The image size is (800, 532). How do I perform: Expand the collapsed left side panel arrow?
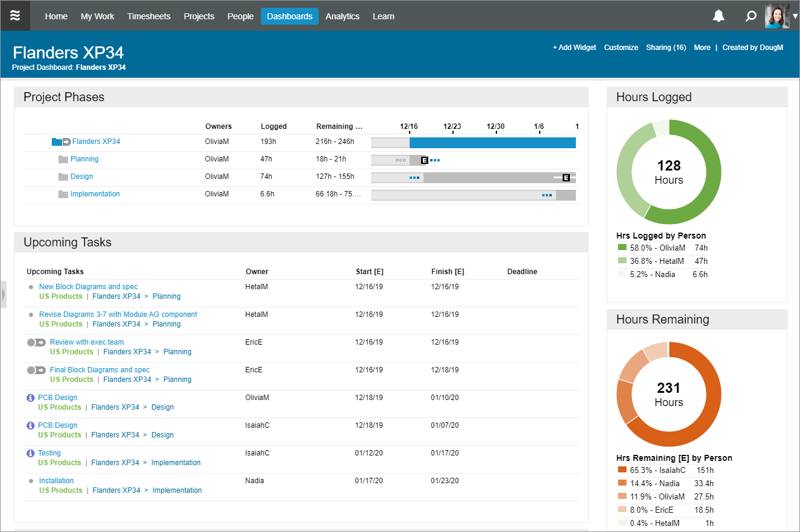tap(4, 293)
